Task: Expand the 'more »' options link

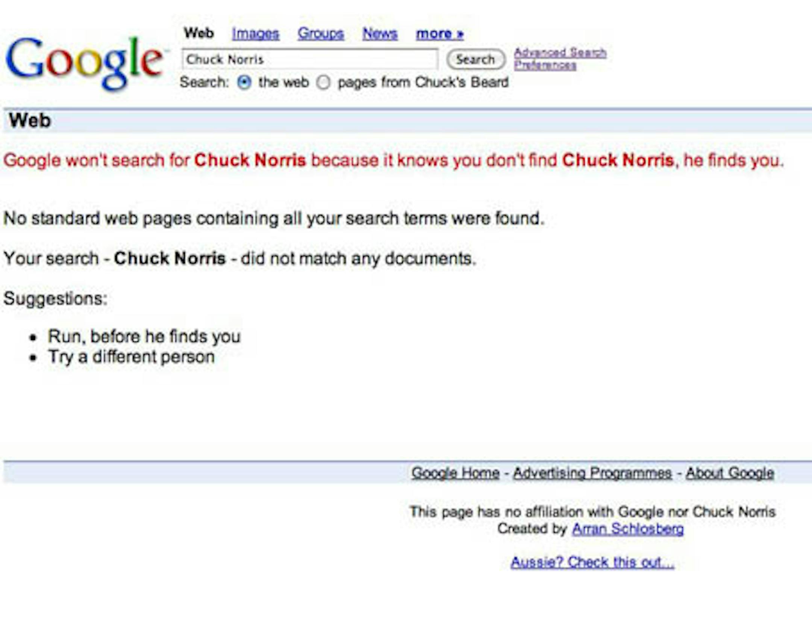Action: coord(439,34)
